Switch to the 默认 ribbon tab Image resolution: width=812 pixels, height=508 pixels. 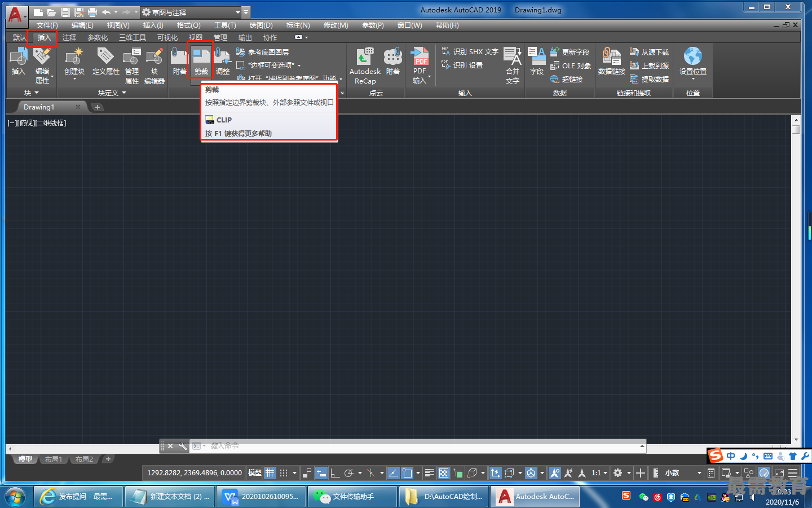pyautogui.click(x=19, y=38)
